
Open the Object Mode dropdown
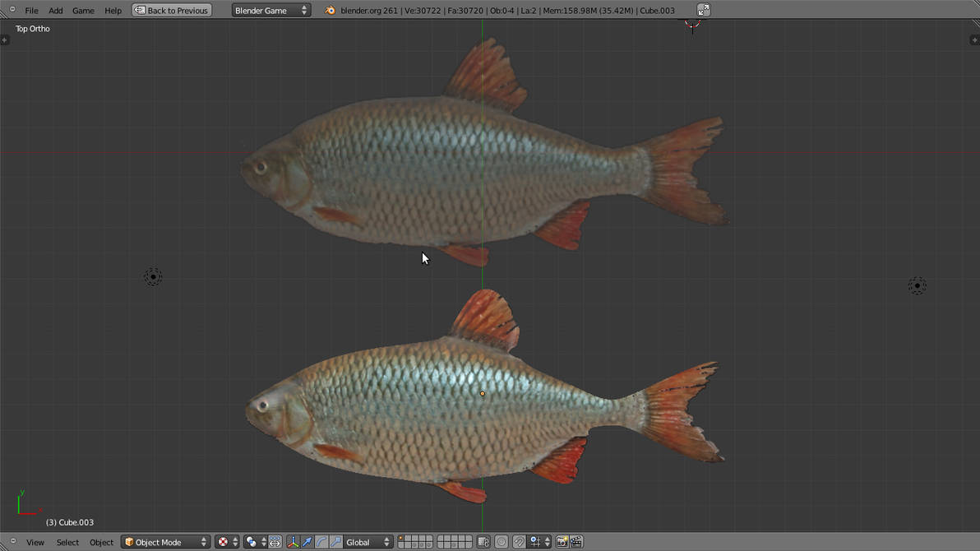click(165, 542)
